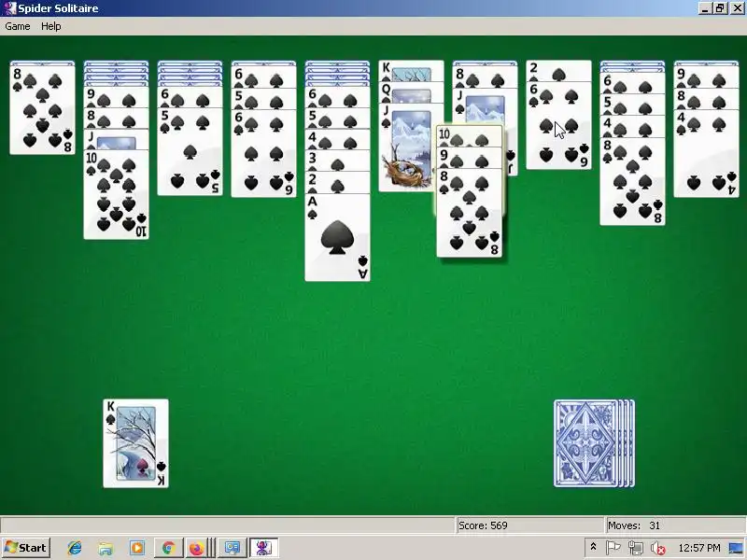
Task: Pick the 9 of spades in the tenth column
Action: 707,77
